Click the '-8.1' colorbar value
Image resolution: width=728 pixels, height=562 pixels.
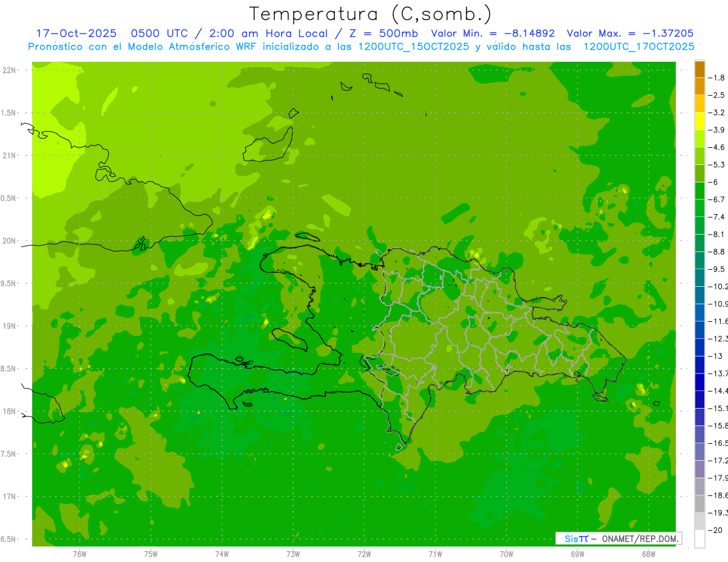point(718,234)
